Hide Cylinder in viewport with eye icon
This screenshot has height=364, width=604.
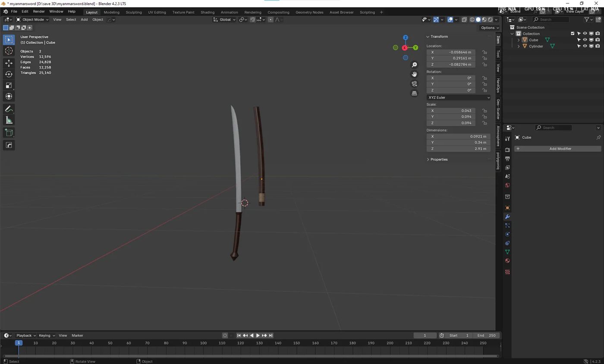click(585, 46)
